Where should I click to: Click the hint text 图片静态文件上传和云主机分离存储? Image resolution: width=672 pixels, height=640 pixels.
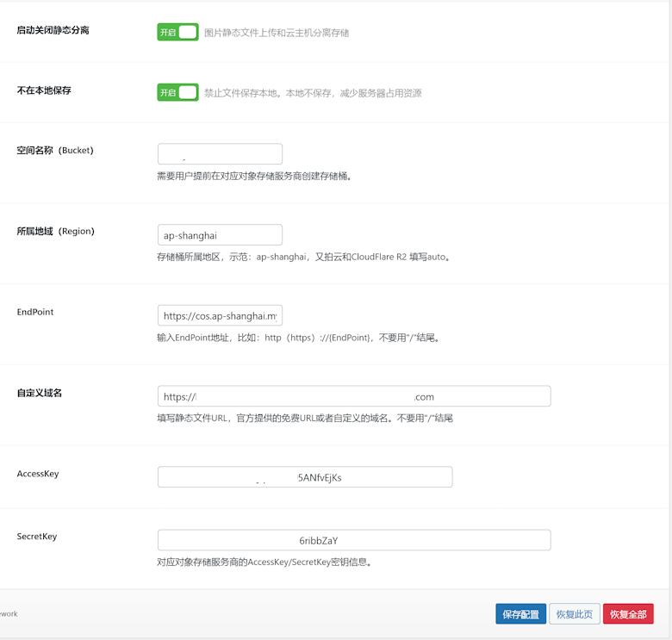pos(277,33)
